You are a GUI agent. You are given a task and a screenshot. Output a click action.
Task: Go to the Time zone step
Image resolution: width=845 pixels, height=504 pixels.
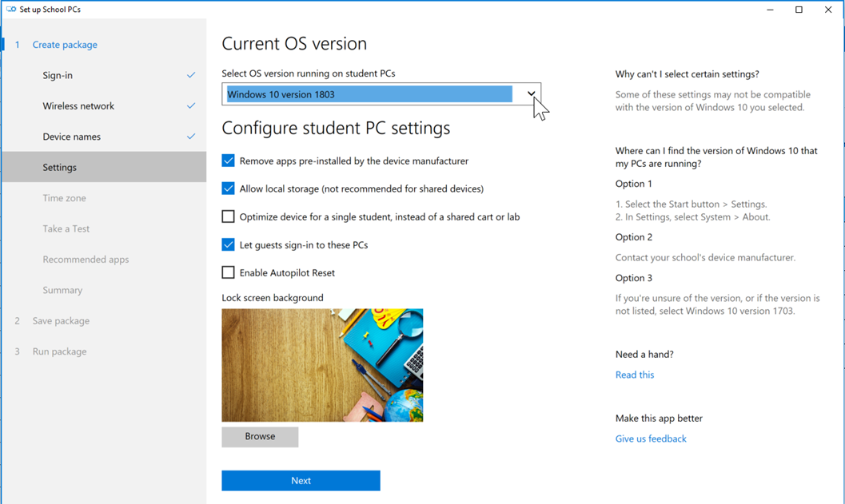coord(64,198)
